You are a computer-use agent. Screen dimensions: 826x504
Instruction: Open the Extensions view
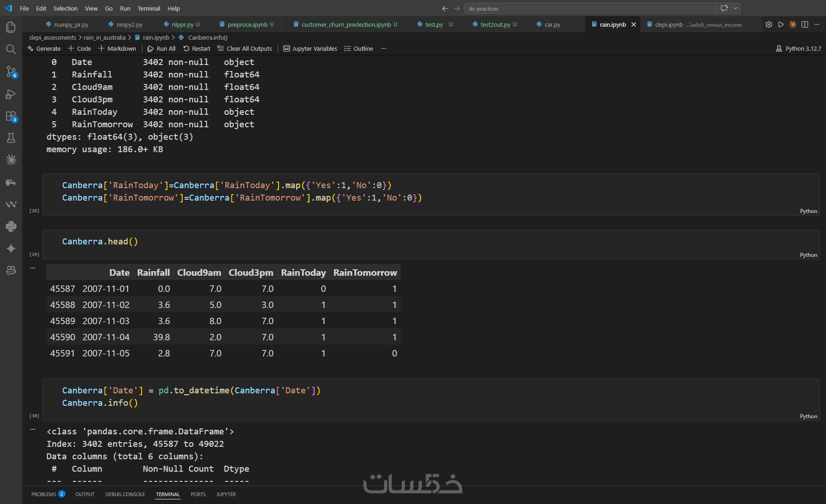pyautogui.click(x=11, y=116)
